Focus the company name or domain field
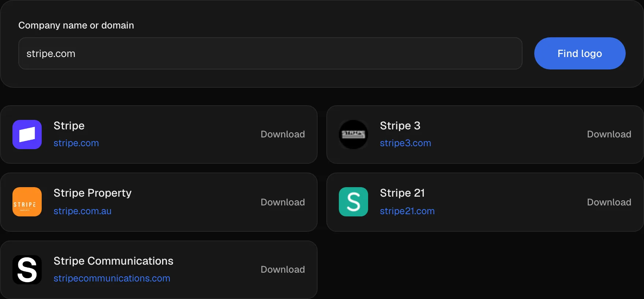Screen dimensions: 644x299 (x=270, y=53)
